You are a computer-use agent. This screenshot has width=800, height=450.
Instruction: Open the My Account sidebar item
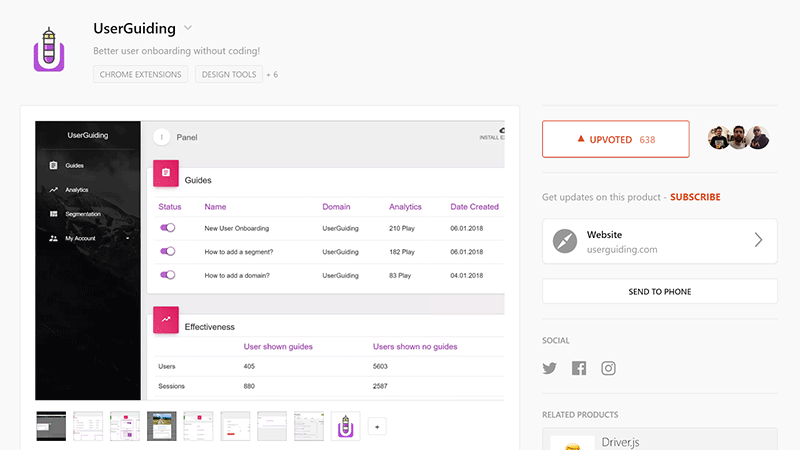pos(80,238)
